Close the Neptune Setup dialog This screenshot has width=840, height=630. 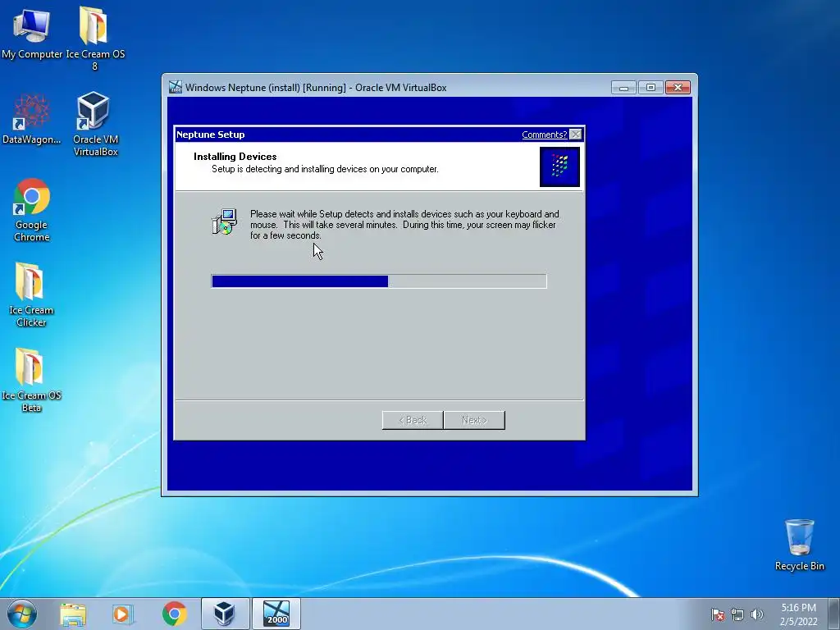point(576,135)
